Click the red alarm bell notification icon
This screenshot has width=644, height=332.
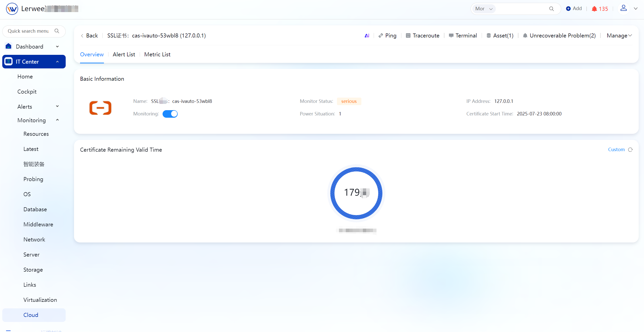[x=594, y=9]
